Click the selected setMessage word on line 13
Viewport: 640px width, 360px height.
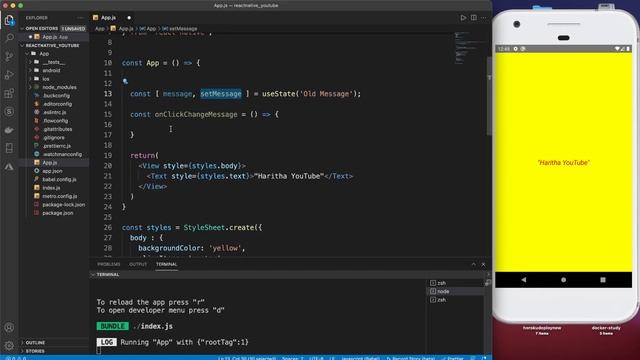click(221, 94)
